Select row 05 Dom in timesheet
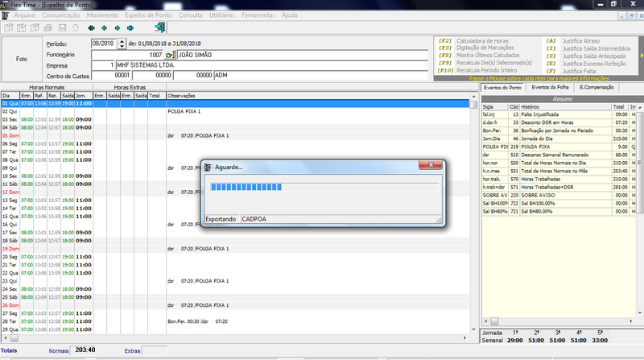The image size is (644, 360). [x=235, y=135]
